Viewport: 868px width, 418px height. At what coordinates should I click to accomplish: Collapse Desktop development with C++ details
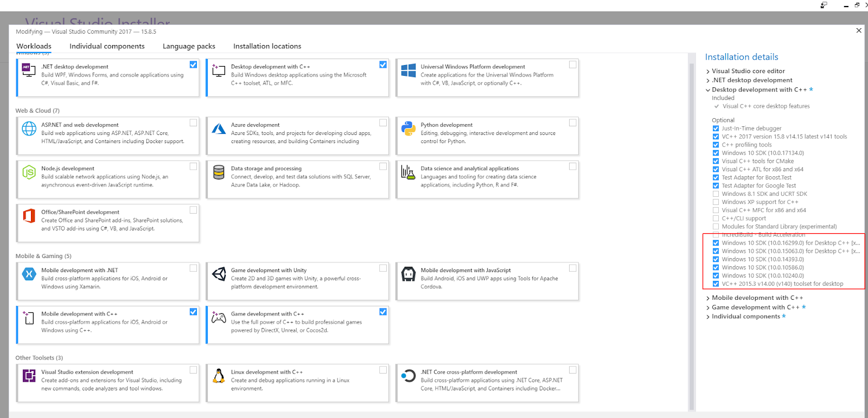(708, 90)
